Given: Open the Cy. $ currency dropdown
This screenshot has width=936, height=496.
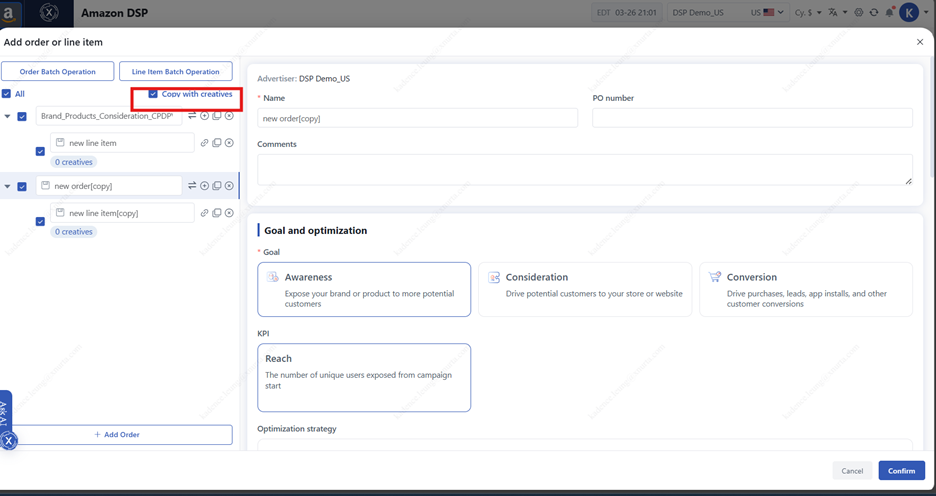Looking at the screenshot, I should pos(808,13).
